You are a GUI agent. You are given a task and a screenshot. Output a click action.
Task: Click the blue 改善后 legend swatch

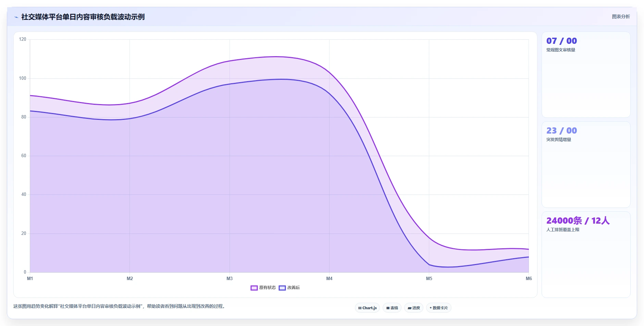click(282, 288)
